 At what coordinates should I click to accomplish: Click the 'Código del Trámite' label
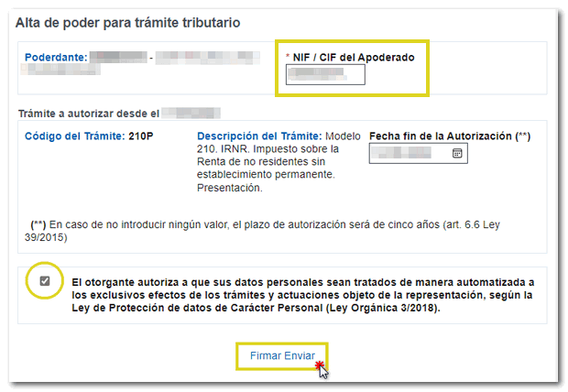pos(76,136)
